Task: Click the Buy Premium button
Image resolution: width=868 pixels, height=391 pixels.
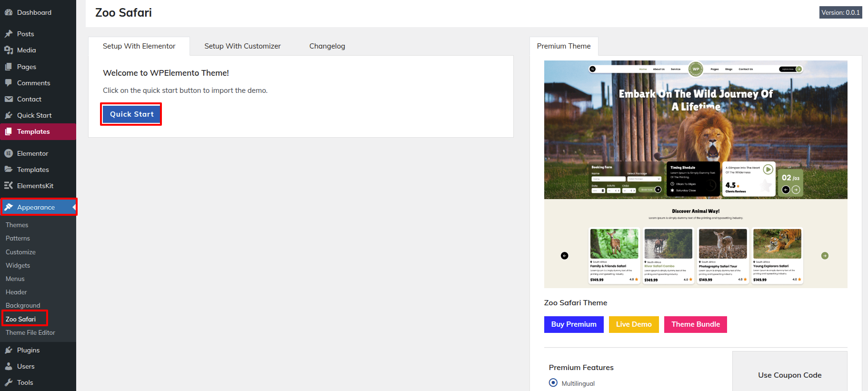Action: [573, 324]
